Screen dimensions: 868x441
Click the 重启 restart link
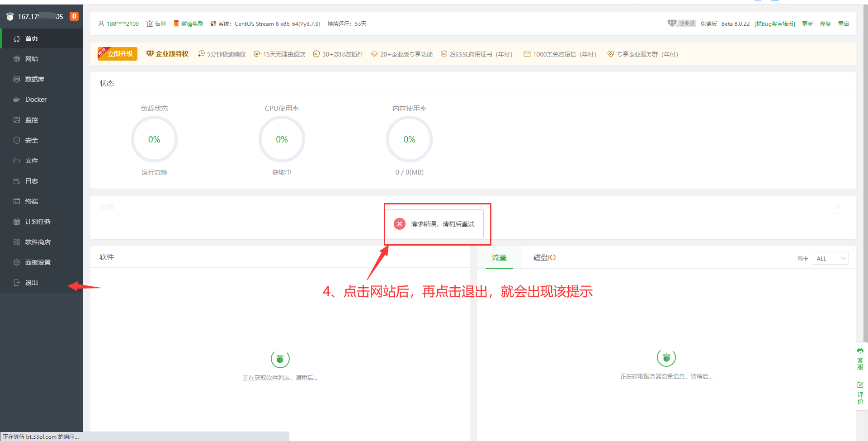click(844, 24)
